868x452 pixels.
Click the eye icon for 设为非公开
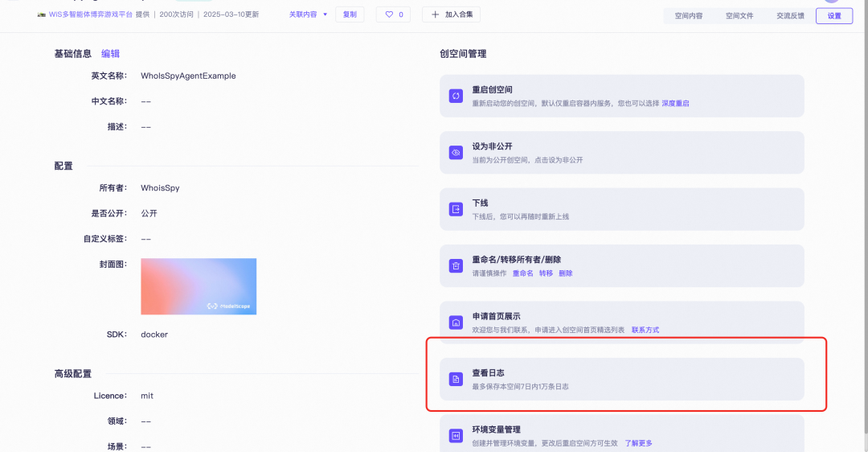point(456,152)
